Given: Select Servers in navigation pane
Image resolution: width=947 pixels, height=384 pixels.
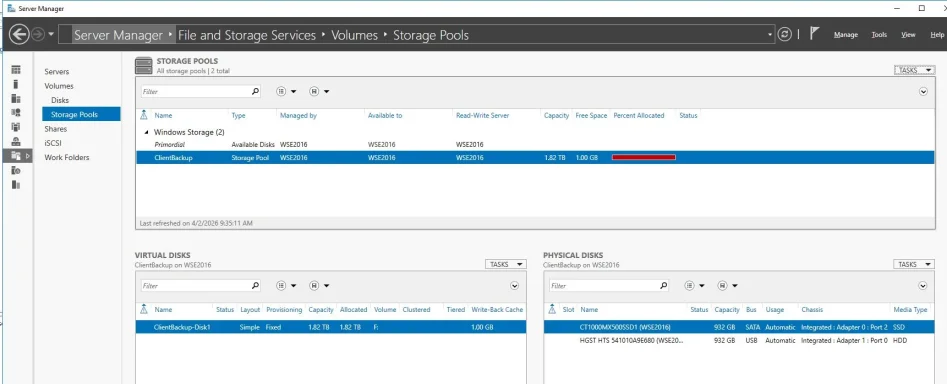Looking at the screenshot, I should 57,71.
